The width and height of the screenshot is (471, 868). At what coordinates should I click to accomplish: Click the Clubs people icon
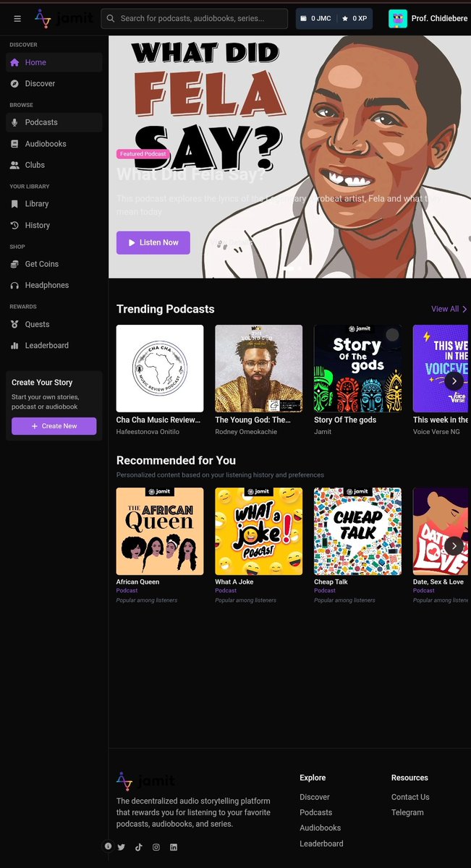click(x=14, y=165)
